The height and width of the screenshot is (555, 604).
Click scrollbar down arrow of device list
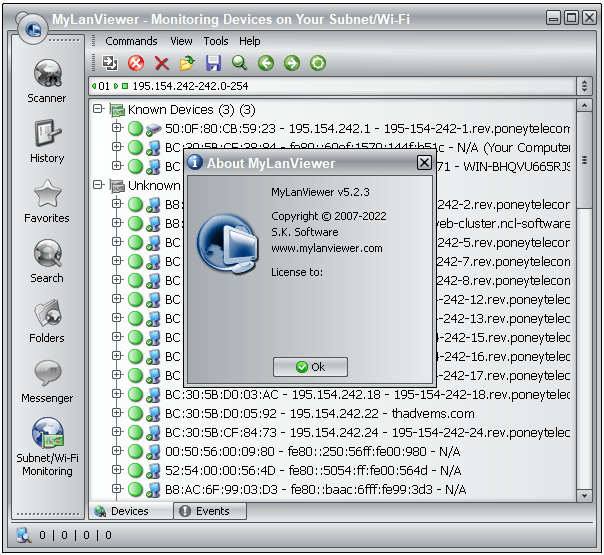[584, 496]
